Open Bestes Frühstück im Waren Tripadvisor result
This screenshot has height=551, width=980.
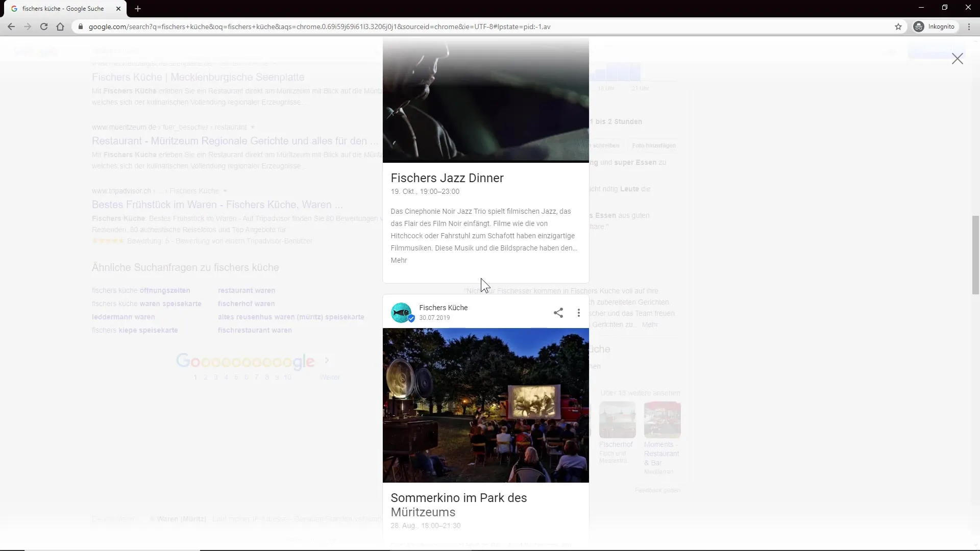click(x=217, y=205)
